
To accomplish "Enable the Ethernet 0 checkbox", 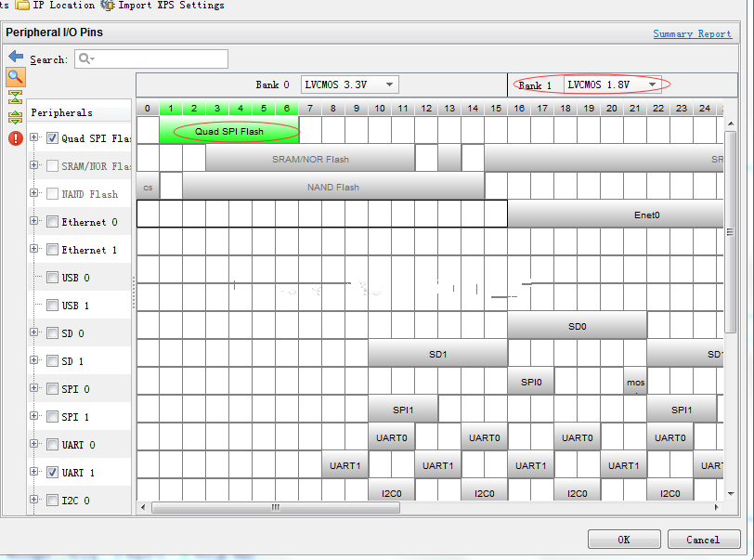I will [x=53, y=222].
